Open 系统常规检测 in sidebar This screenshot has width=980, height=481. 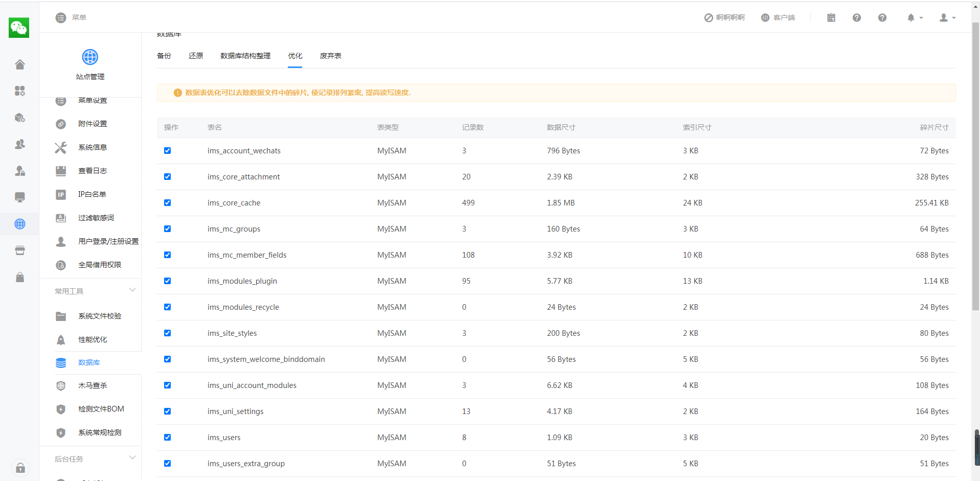100,432
